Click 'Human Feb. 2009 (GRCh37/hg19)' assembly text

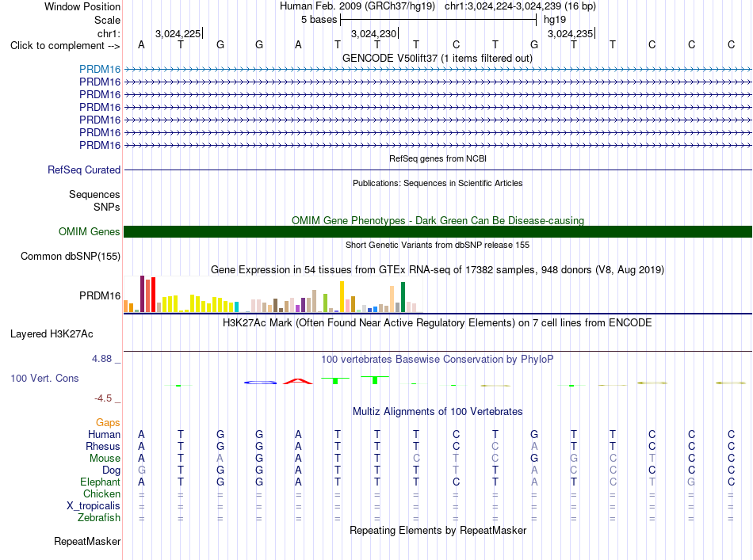click(x=357, y=6)
